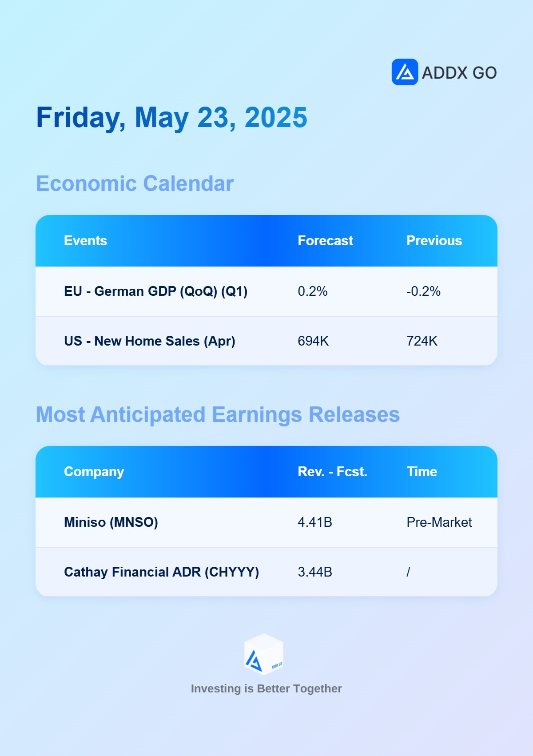Click the ADDX GO brand name text

click(x=459, y=73)
